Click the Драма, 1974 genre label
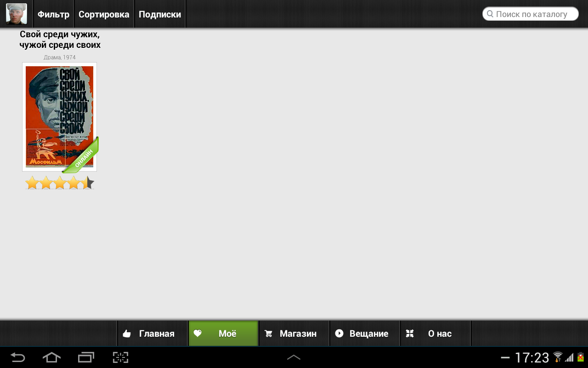This screenshot has width=588, height=368. point(60,57)
